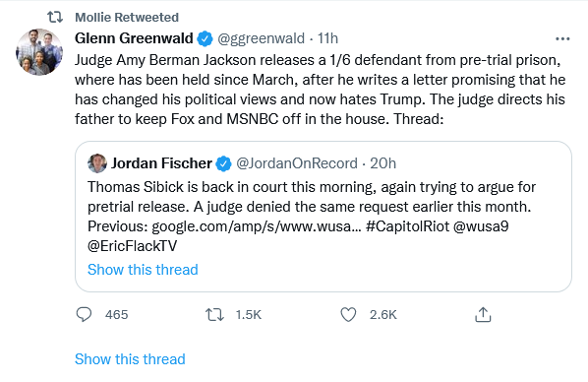588x382 pixels.
Task: Open the Jordan Fischer display name
Action: [x=161, y=163]
